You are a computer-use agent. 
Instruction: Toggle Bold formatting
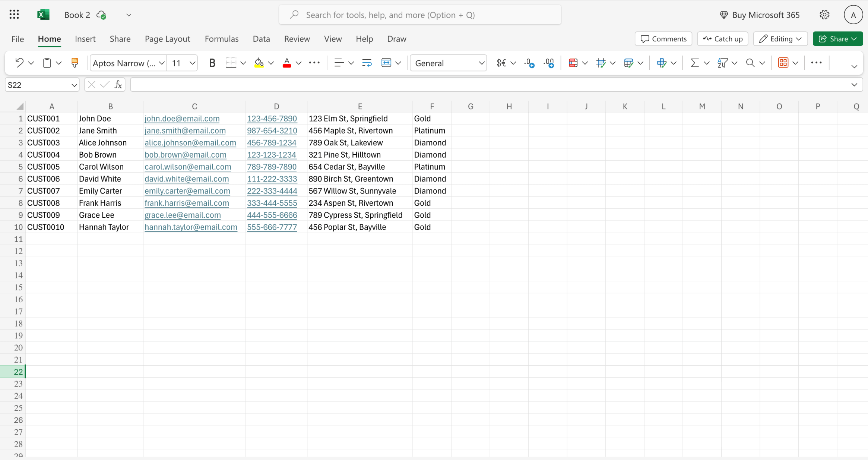click(x=212, y=63)
